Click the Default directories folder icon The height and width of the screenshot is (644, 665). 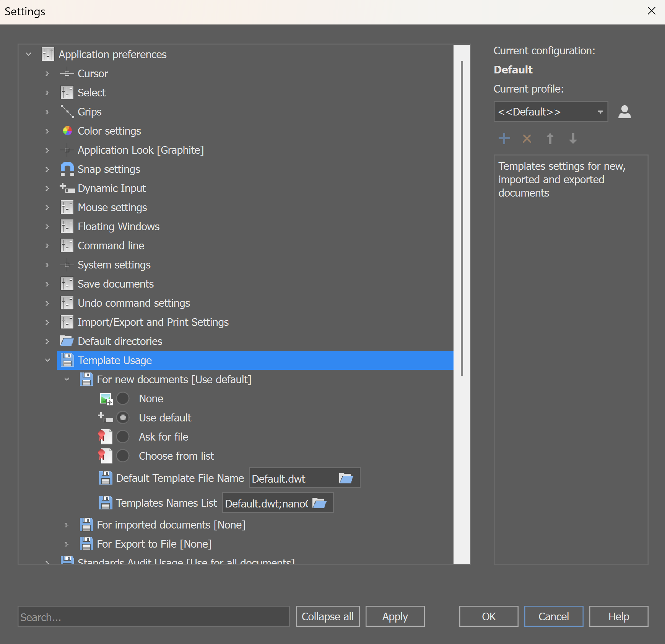[67, 341]
